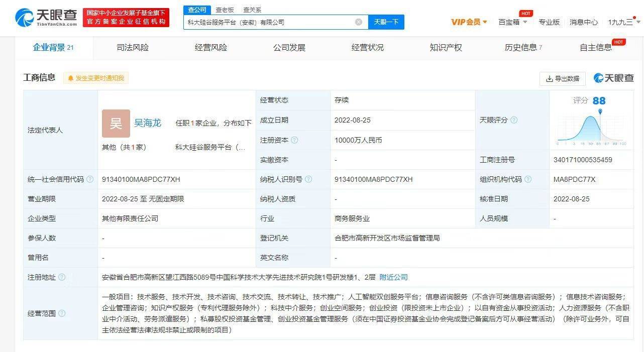644x352 pixels.
Task: Click the help icon next to 统一社会信用代码
Action: (89, 179)
